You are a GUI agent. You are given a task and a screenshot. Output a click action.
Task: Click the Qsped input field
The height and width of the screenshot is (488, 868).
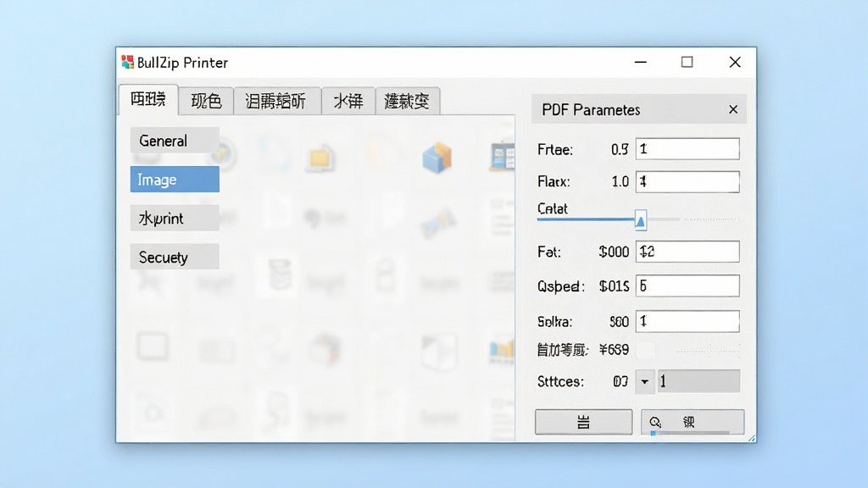click(x=687, y=286)
